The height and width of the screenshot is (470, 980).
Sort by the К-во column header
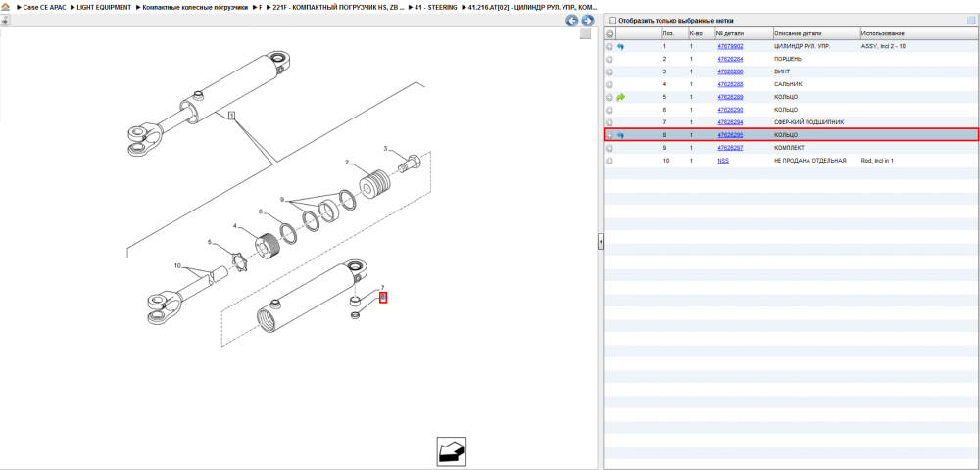pos(700,33)
